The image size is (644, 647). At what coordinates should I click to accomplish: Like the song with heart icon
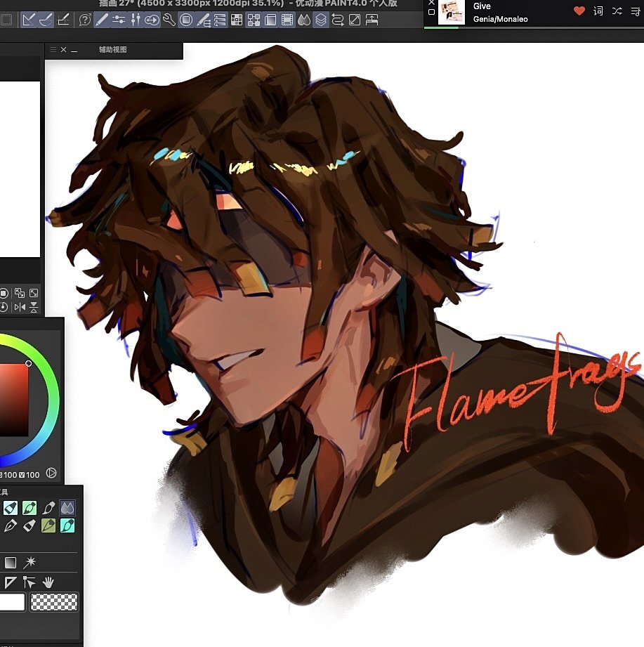coord(579,11)
